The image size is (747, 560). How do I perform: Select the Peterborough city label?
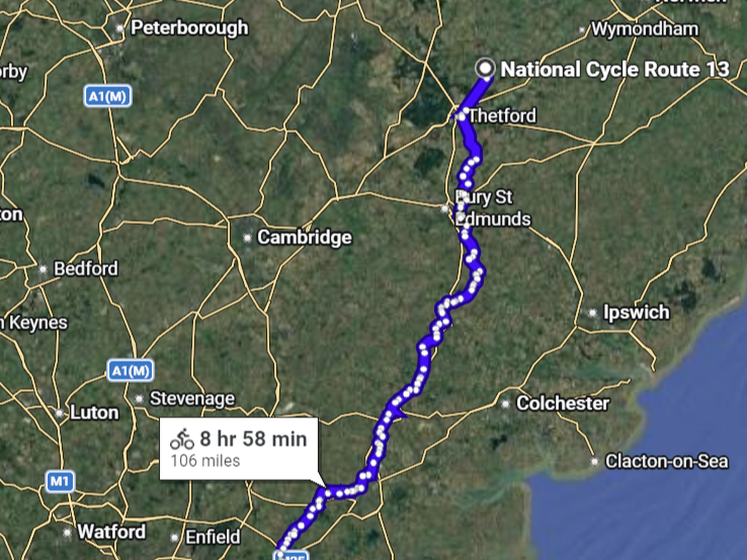[190, 28]
